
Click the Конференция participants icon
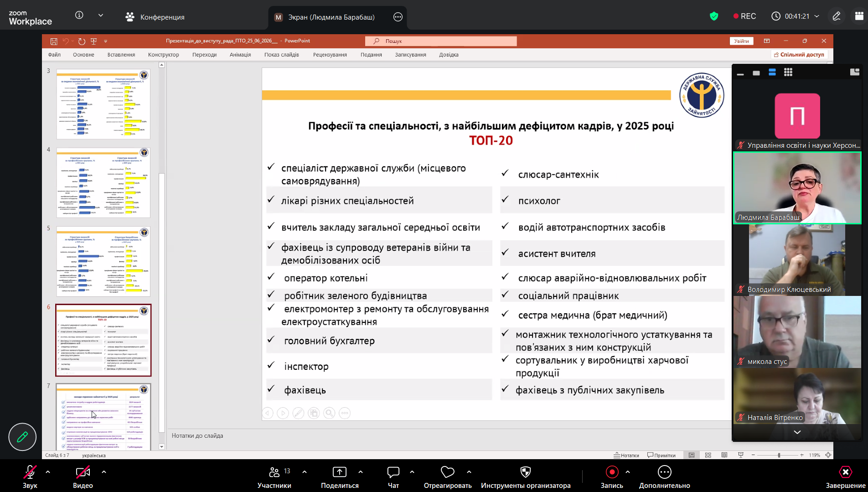tap(130, 17)
